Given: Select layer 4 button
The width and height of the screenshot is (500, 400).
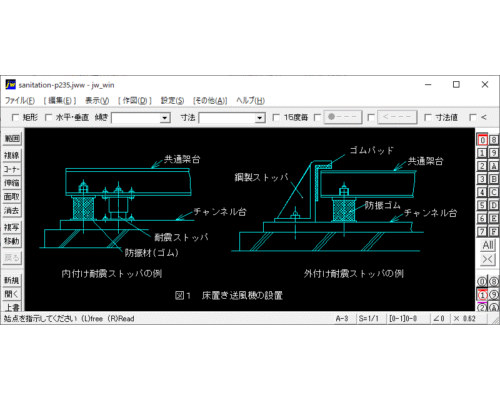Looking at the screenshot, I should [x=482, y=192].
